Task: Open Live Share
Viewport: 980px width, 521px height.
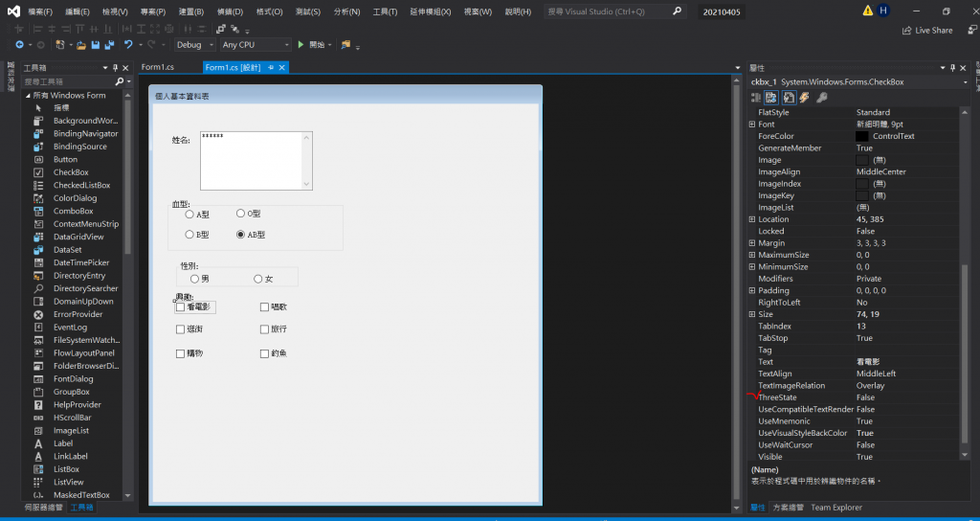Action: 927,30
